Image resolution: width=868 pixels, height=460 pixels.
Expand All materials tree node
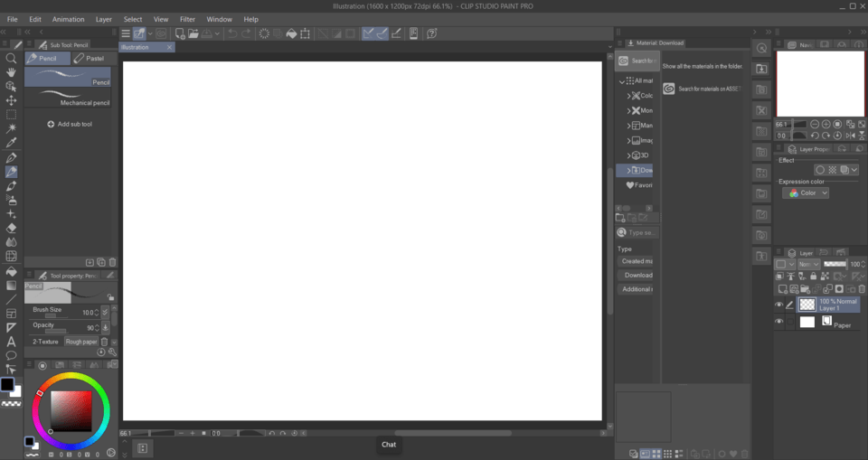[622, 80]
